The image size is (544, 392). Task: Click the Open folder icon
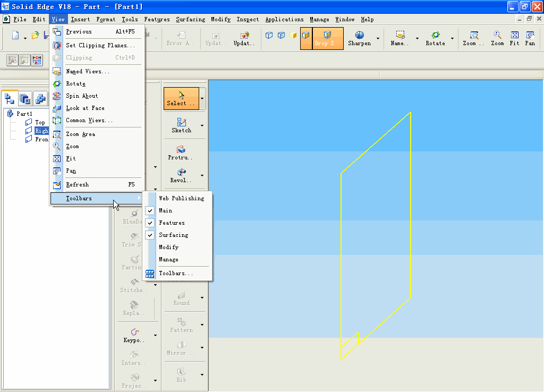click(x=35, y=36)
